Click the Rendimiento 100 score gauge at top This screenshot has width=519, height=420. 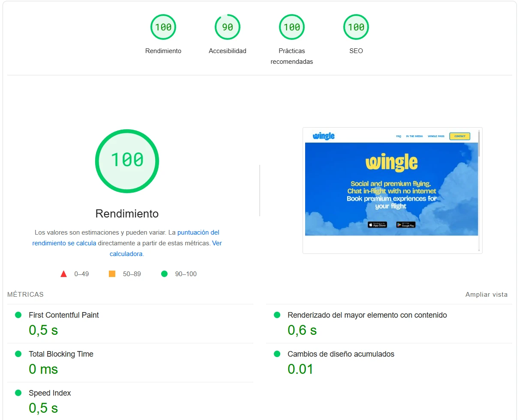click(x=163, y=27)
